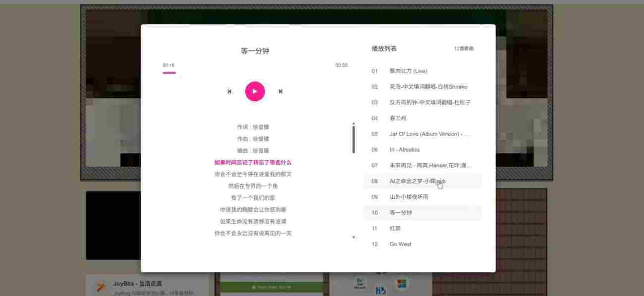
Task: Select track 01 飘向北方 (Live)
Action: [406, 71]
